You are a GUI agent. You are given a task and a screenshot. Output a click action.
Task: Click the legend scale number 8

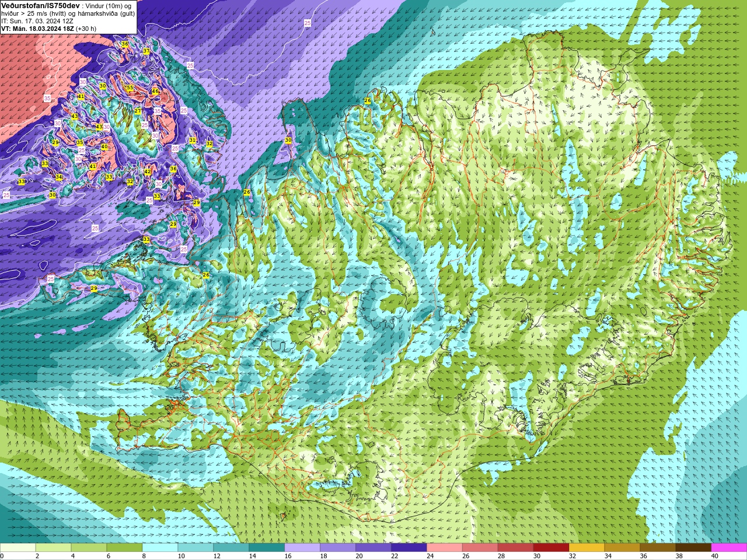pos(145,556)
